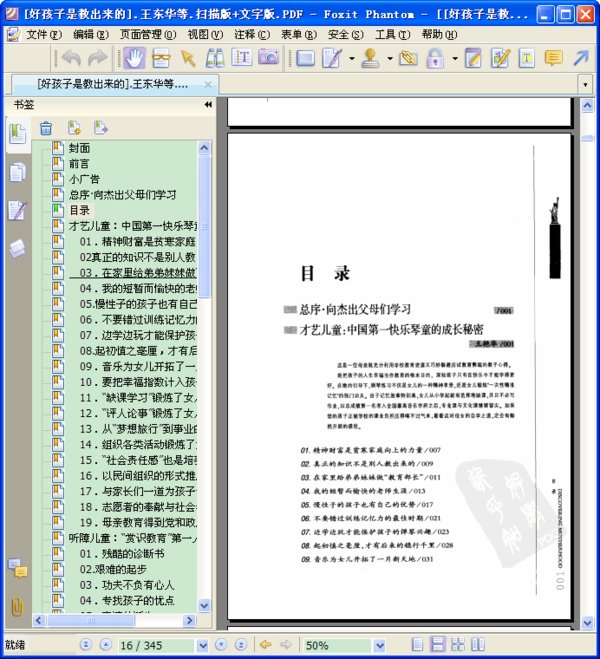Open the binoculars Search tool
The image size is (600, 659).
click(x=215, y=58)
